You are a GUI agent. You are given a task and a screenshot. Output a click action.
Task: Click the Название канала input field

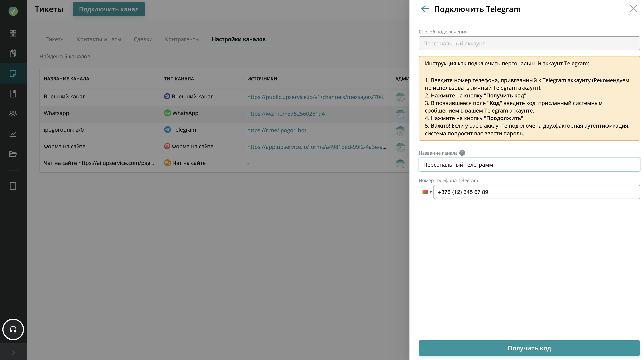pos(529,165)
